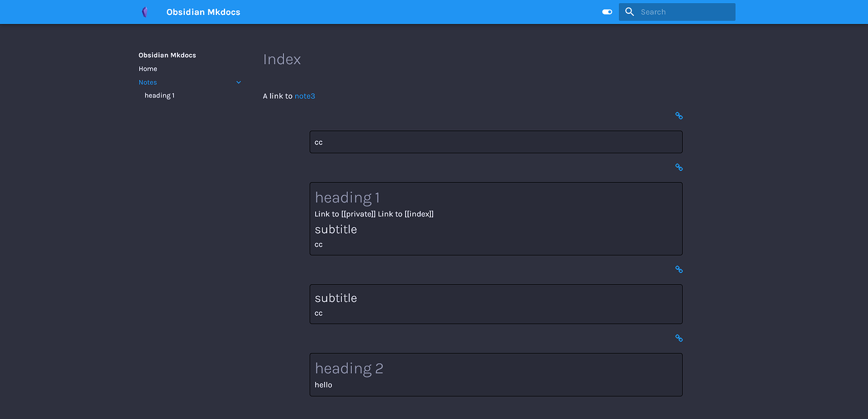
Task: Toggle the light/dark theme switch
Action: tap(606, 11)
